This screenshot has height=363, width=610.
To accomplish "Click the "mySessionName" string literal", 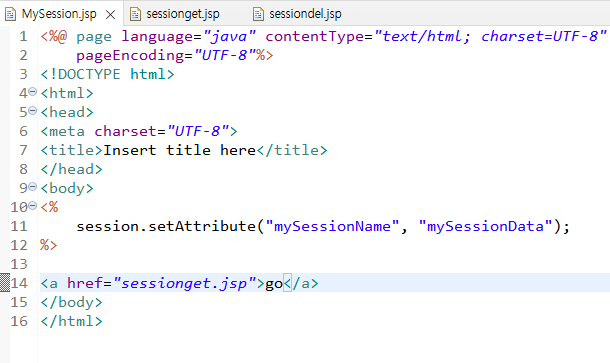I will (x=332, y=226).
